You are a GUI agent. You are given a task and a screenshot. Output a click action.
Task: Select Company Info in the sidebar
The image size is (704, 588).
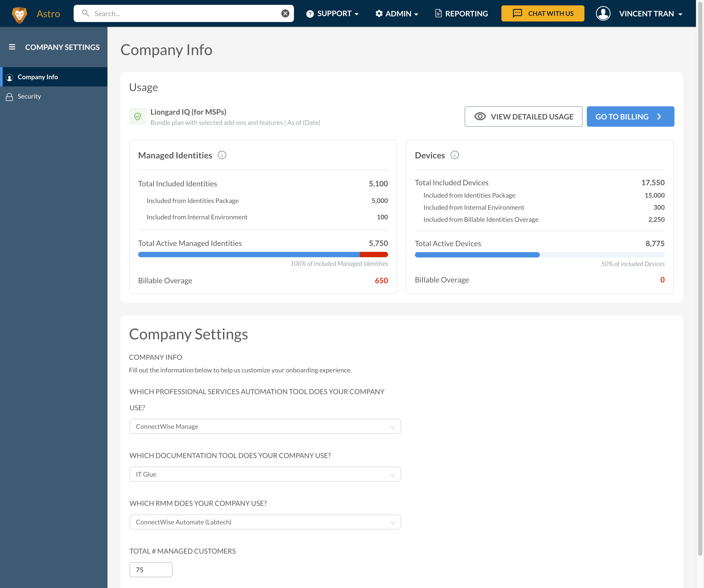point(54,77)
